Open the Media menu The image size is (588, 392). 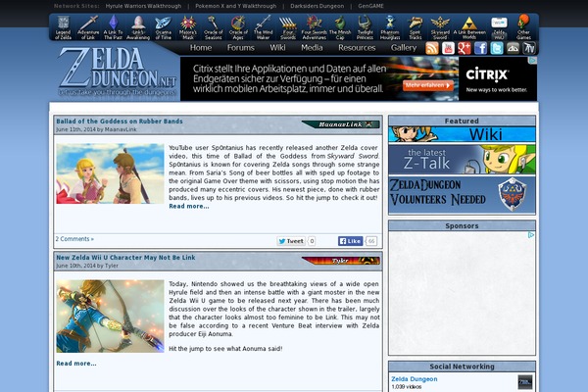pos(312,48)
